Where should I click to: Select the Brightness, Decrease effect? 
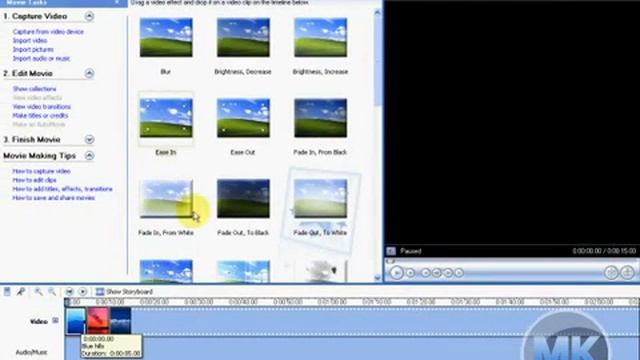[x=243, y=37]
